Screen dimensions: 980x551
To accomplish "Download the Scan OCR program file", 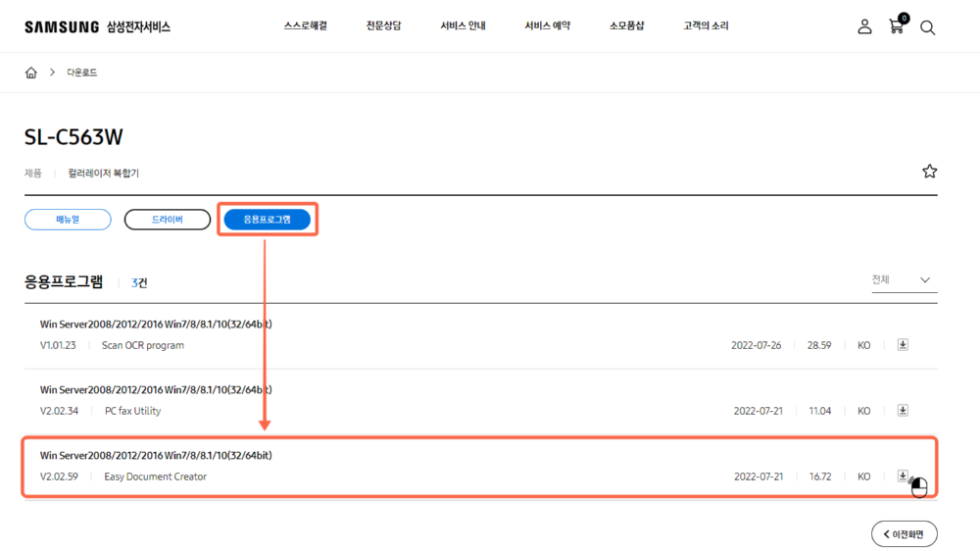I will point(903,344).
